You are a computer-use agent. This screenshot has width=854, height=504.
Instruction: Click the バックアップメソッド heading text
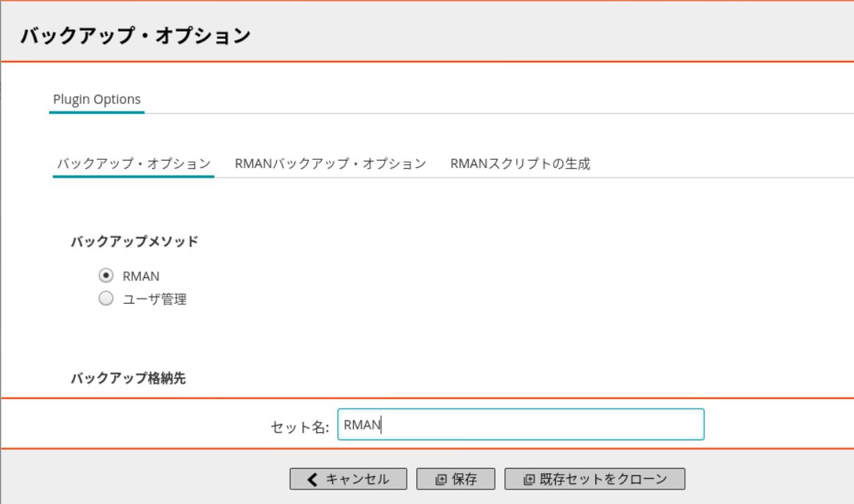pyautogui.click(x=134, y=241)
